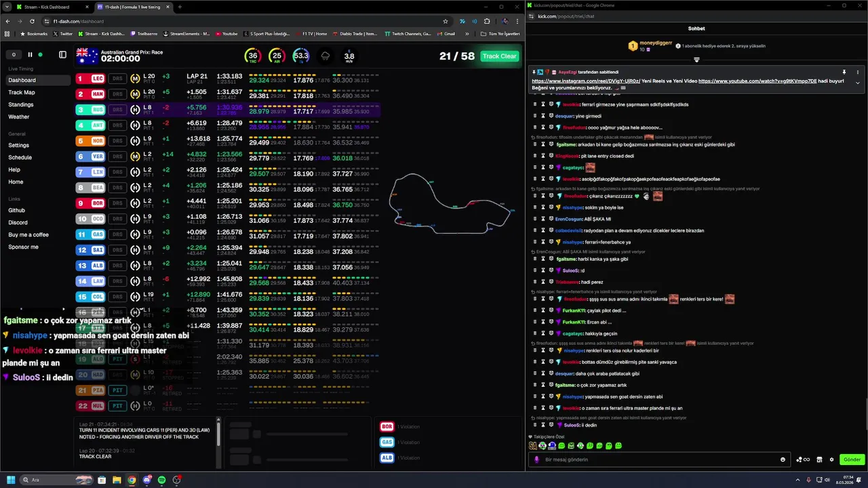Reload the f1-dash page
Viewport: 868px width, 488px height.
tap(31, 21)
